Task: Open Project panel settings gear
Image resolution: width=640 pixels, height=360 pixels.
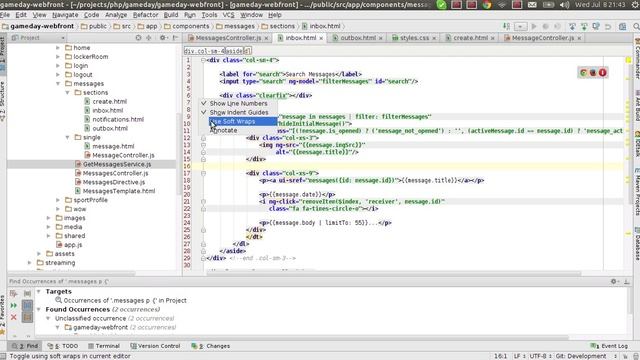Action: [163, 38]
